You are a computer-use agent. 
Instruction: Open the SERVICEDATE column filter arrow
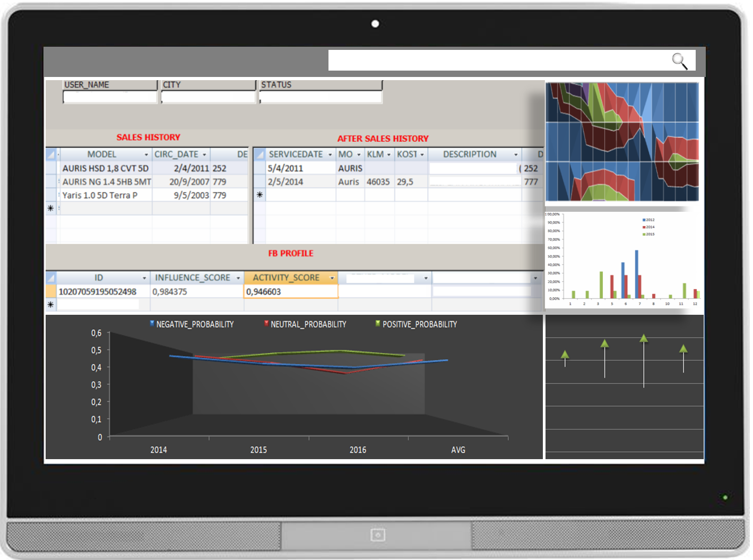330,154
